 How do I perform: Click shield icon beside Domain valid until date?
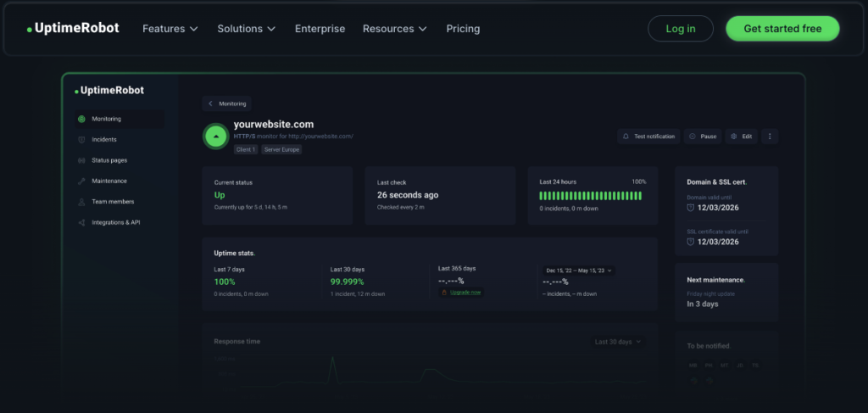(690, 208)
